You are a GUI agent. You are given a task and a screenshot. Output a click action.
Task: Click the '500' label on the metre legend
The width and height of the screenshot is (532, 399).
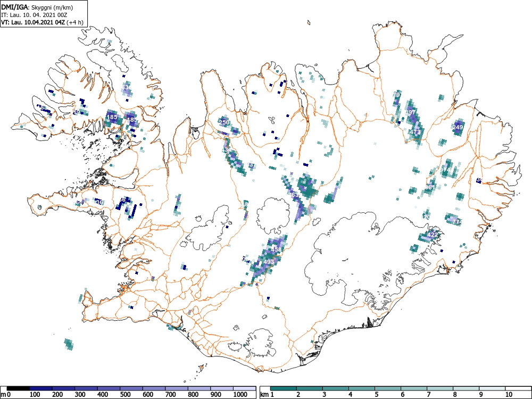pos(126,395)
